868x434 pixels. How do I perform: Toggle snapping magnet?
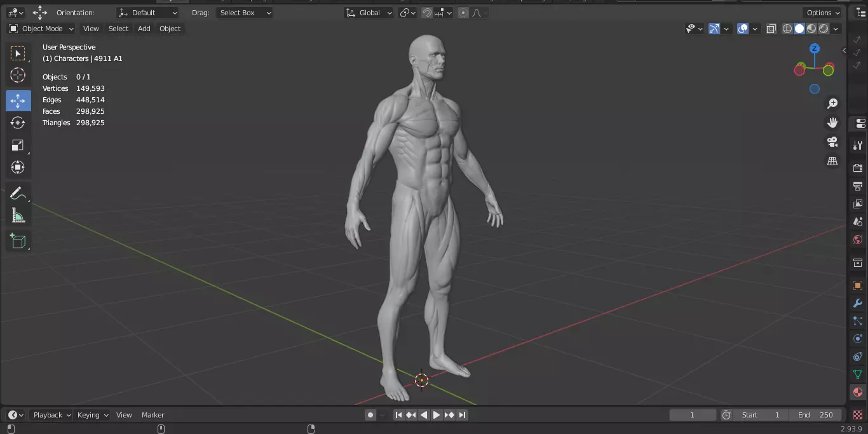tap(427, 13)
